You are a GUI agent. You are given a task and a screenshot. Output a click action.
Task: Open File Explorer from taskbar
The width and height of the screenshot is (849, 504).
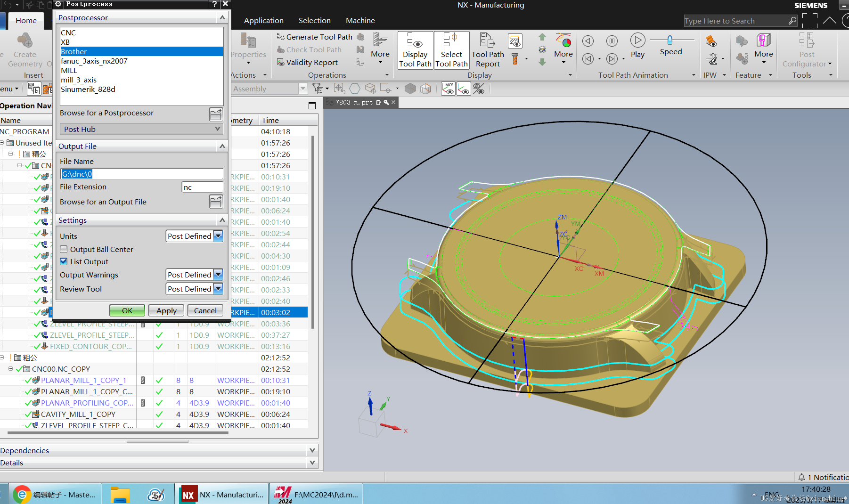coord(120,495)
